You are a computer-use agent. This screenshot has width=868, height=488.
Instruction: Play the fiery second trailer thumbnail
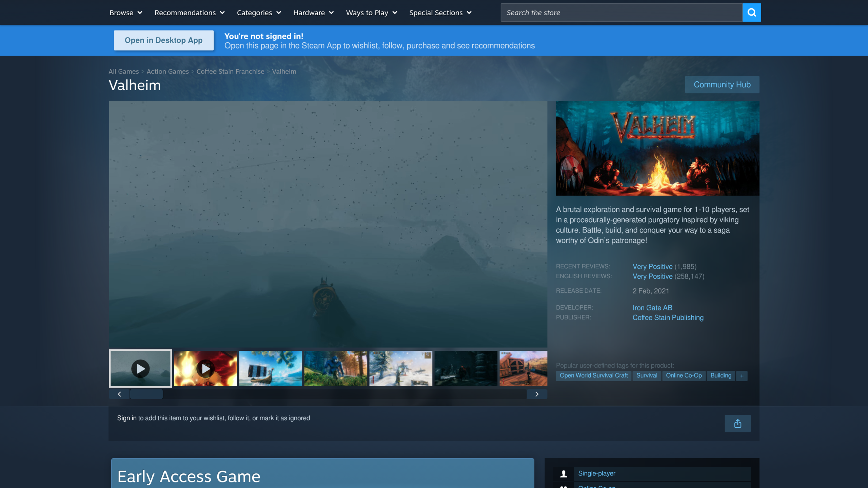click(x=205, y=368)
